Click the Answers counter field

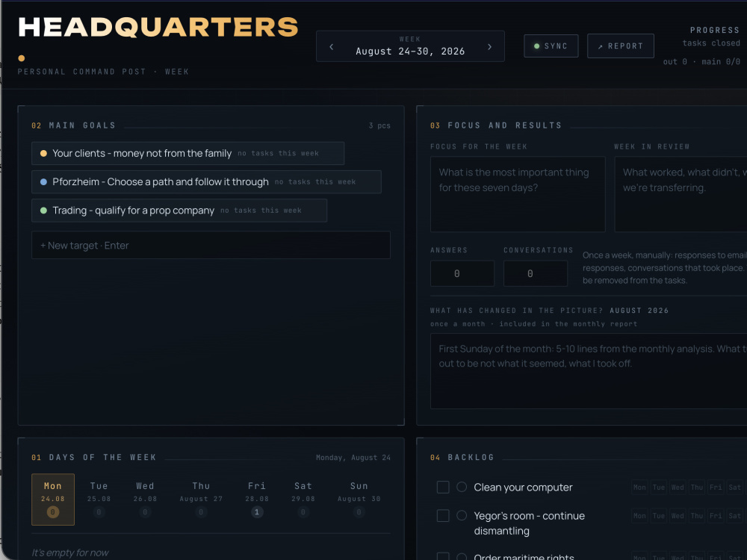click(x=462, y=274)
